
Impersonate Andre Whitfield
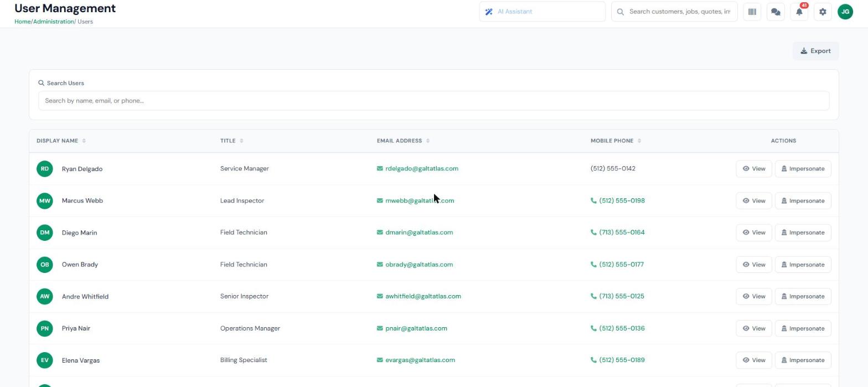pos(803,296)
